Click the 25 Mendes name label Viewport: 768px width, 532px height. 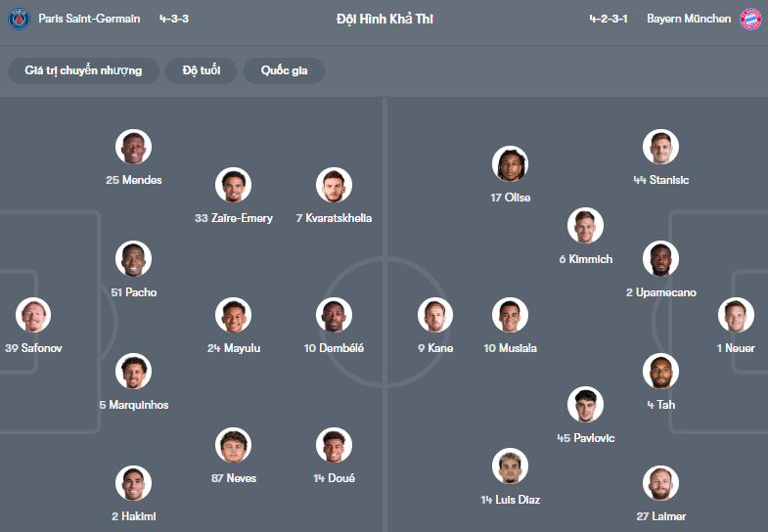pyautogui.click(x=134, y=180)
